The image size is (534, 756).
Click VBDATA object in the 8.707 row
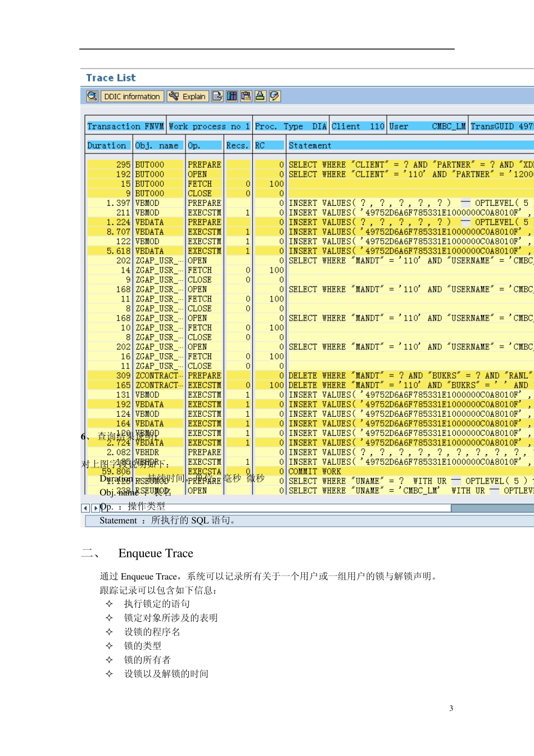pyautogui.click(x=150, y=232)
